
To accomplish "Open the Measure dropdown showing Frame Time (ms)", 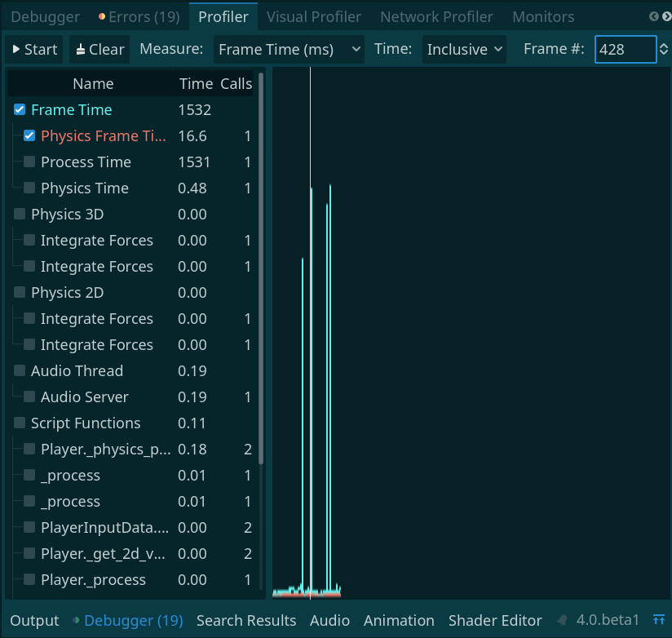I will pyautogui.click(x=288, y=49).
